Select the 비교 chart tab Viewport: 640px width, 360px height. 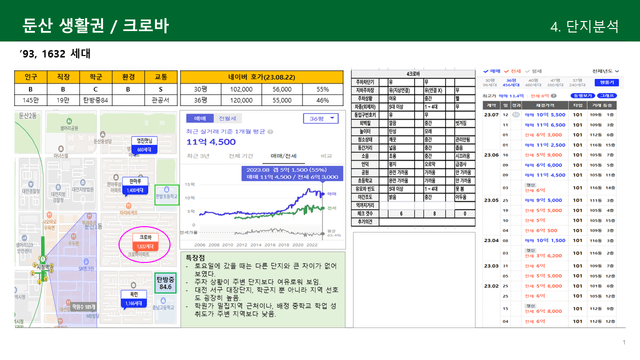click(326, 156)
